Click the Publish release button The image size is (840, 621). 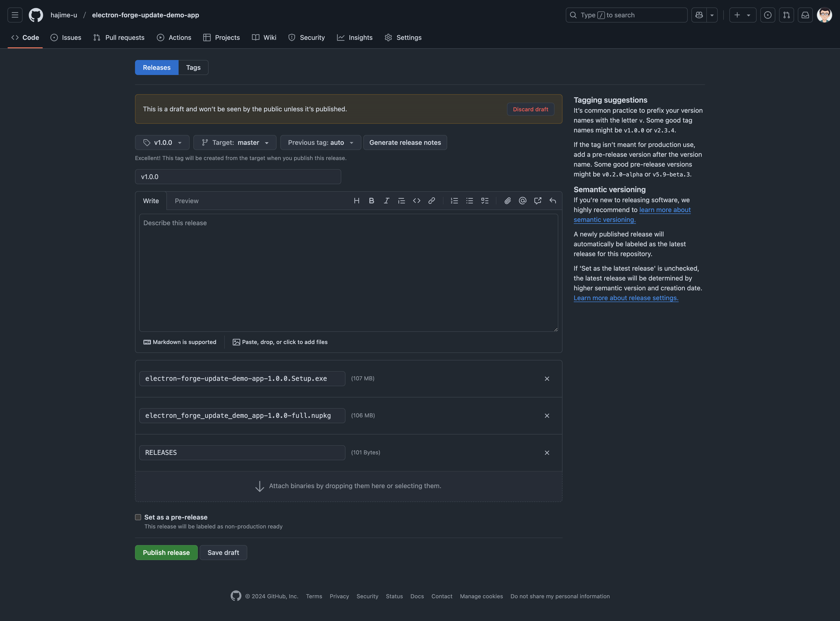(166, 553)
